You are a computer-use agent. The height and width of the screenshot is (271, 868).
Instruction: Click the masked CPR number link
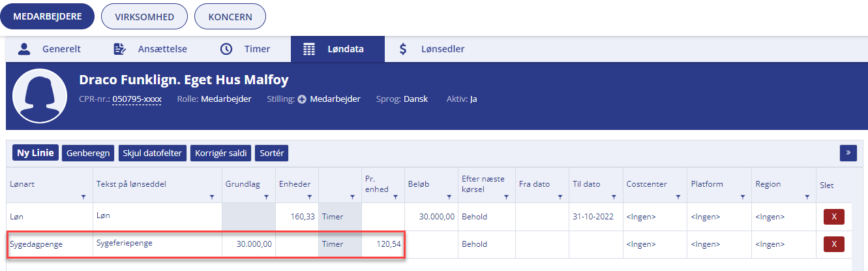pyautogui.click(x=136, y=99)
